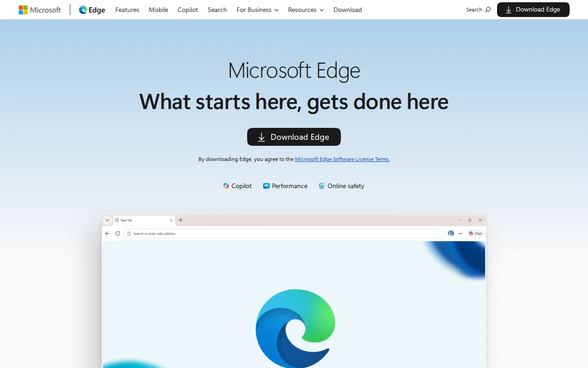Open the three-dot settings menu in mockup
588x368 pixels.
[x=460, y=234]
